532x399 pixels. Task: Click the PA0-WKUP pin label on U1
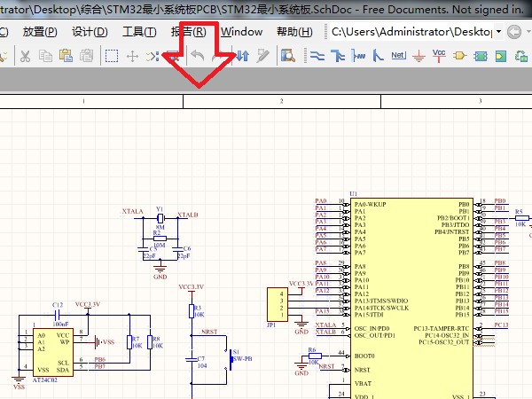(371, 204)
